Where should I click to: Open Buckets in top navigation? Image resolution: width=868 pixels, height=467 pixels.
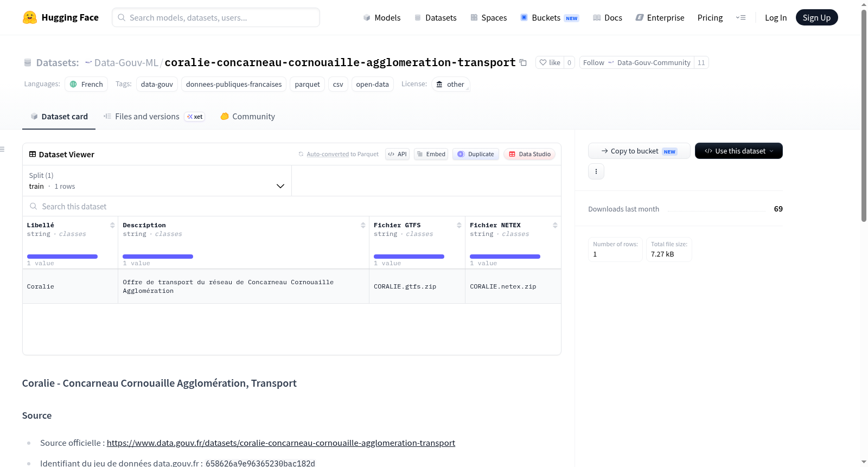click(550, 17)
